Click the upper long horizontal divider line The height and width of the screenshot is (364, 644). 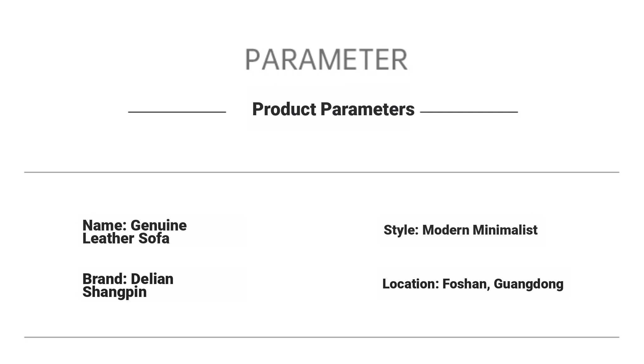pos(321,172)
